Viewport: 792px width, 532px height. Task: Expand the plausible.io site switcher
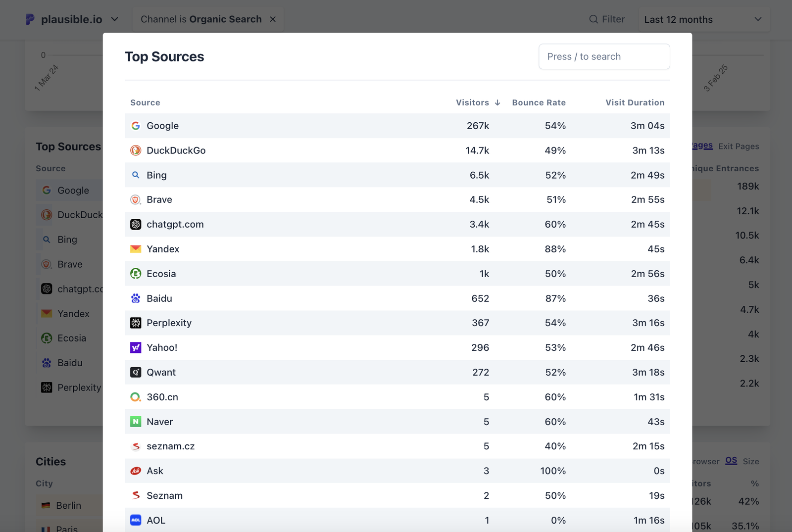114,19
